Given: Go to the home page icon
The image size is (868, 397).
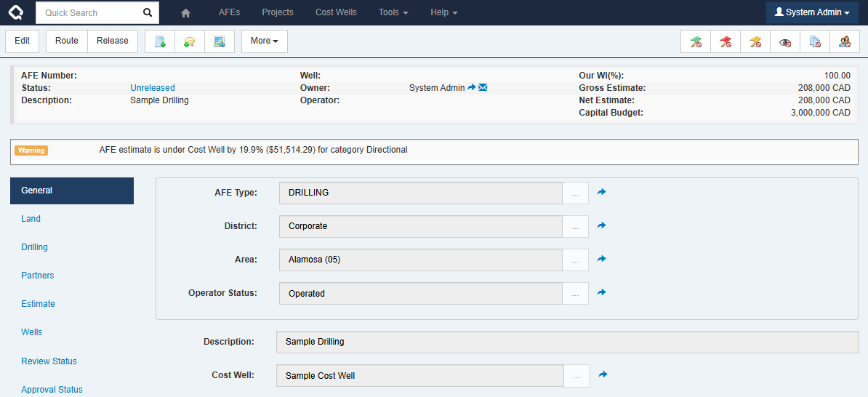Looking at the screenshot, I should [185, 13].
